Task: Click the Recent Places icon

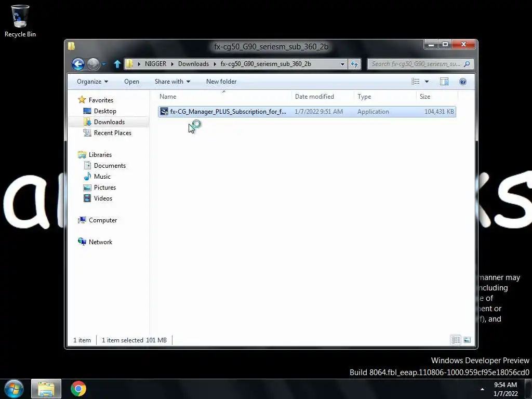Action: (x=87, y=132)
